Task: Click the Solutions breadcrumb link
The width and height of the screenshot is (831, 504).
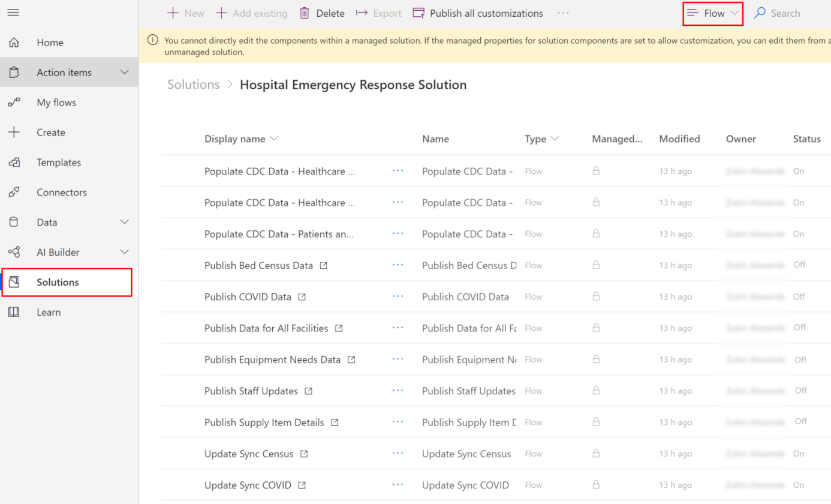Action: click(194, 84)
